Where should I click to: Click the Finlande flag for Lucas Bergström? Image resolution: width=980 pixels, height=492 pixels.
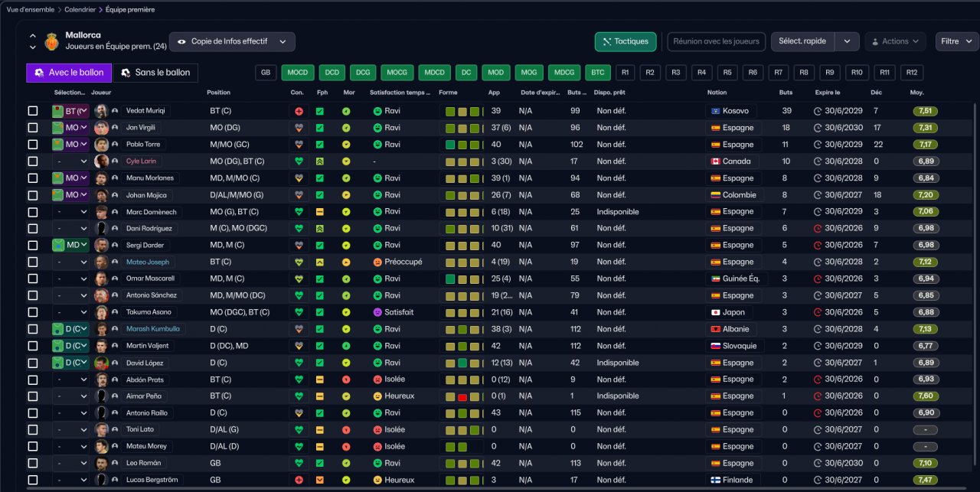click(x=715, y=481)
